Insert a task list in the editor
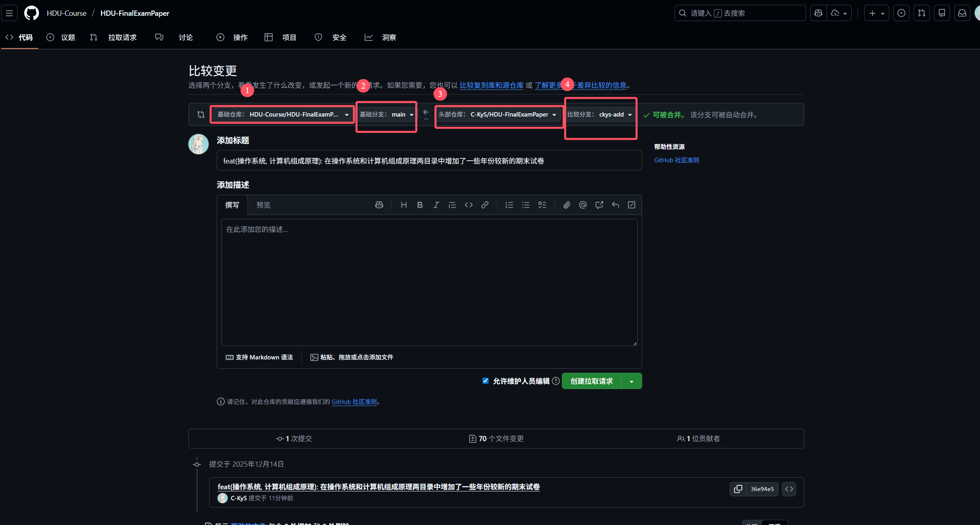Viewport: 980px width, 525px height. coord(542,205)
